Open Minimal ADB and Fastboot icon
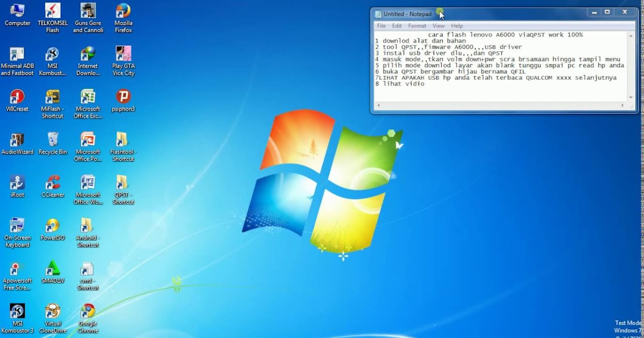 17,61
